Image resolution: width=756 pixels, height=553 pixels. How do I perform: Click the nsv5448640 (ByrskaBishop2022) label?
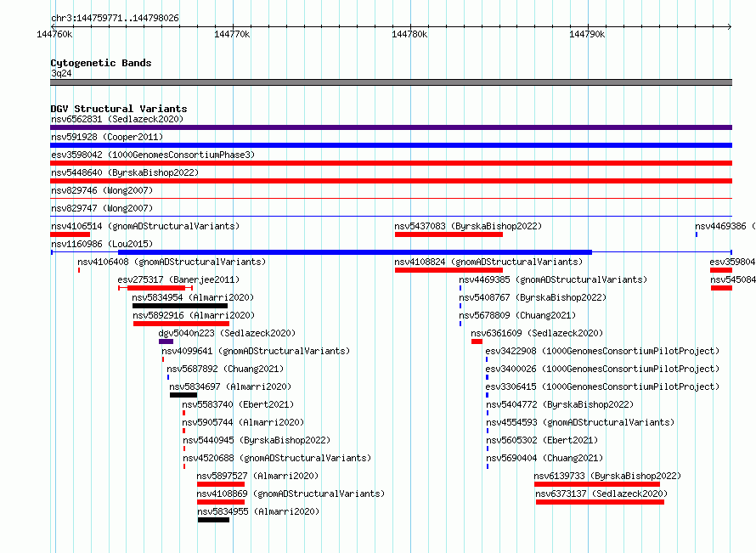point(125,172)
